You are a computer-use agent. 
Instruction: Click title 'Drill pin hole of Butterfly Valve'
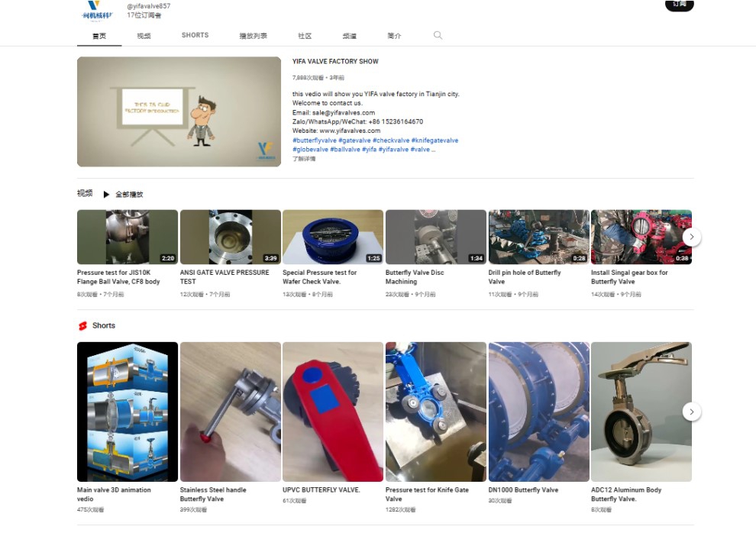525,277
